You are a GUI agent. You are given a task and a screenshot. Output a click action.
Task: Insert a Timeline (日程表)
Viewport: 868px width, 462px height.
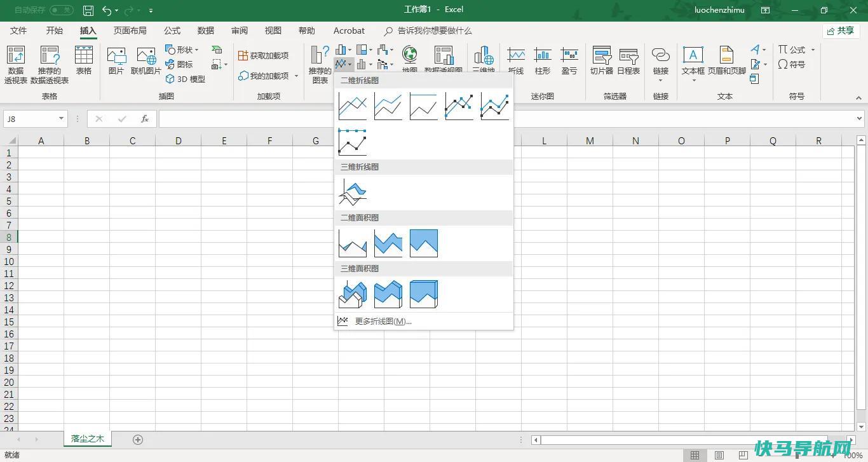click(628, 61)
